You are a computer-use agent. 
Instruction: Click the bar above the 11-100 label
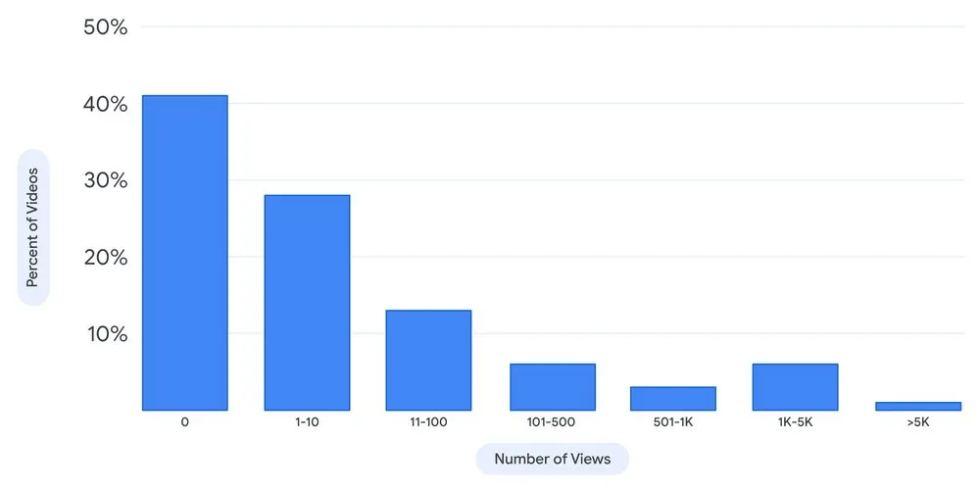tap(428, 360)
